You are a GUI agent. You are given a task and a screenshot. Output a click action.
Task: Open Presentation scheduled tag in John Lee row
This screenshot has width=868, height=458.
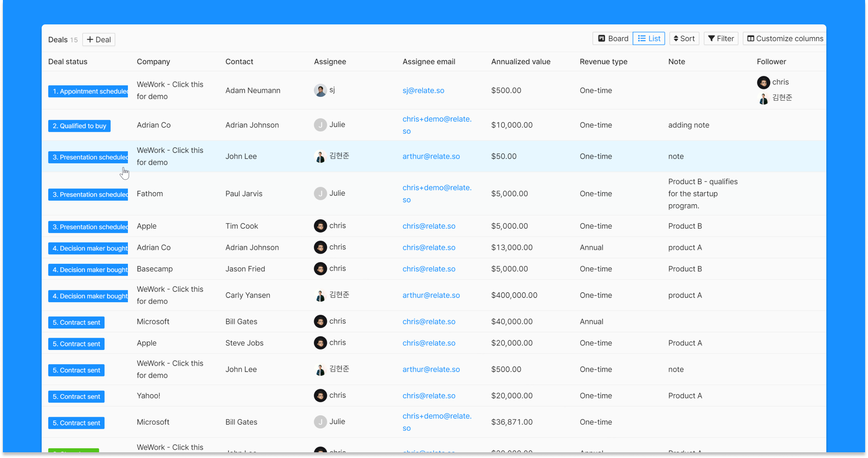[x=88, y=157]
